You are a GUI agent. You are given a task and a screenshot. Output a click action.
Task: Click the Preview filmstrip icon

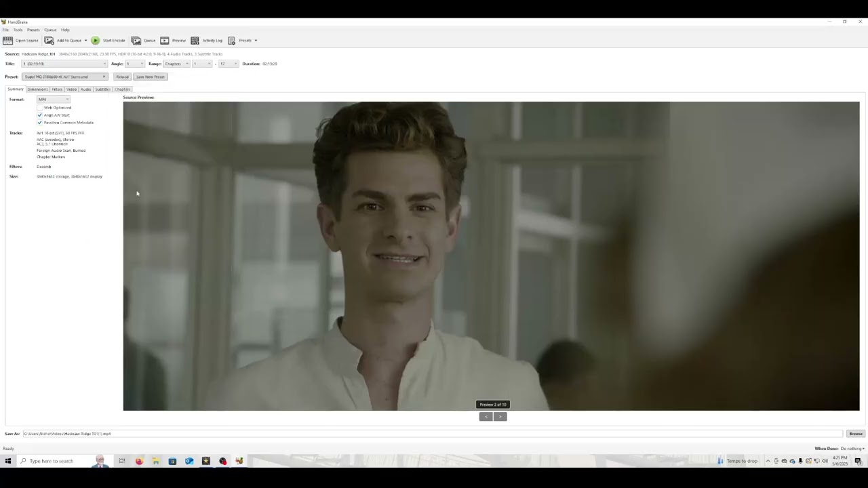(164, 41)
